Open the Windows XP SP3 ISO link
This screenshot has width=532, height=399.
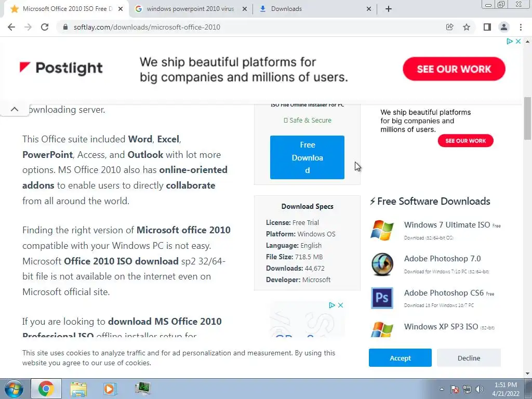coord(441,327)
